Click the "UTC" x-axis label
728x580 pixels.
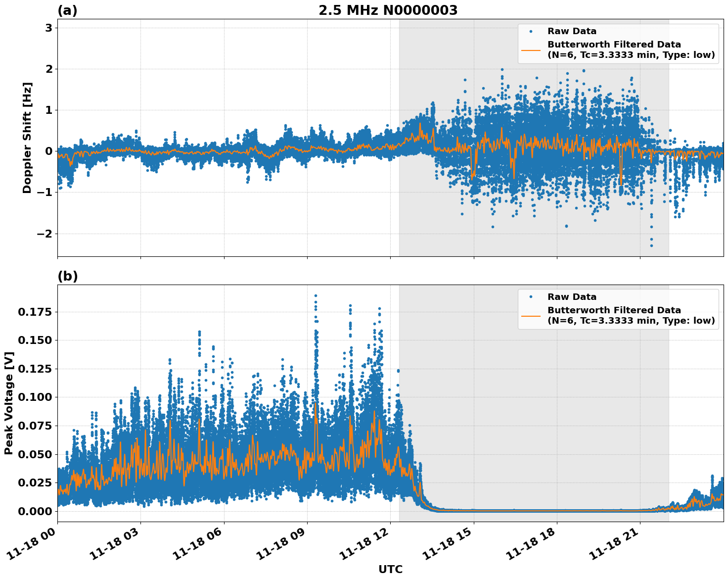pos(390,569)
